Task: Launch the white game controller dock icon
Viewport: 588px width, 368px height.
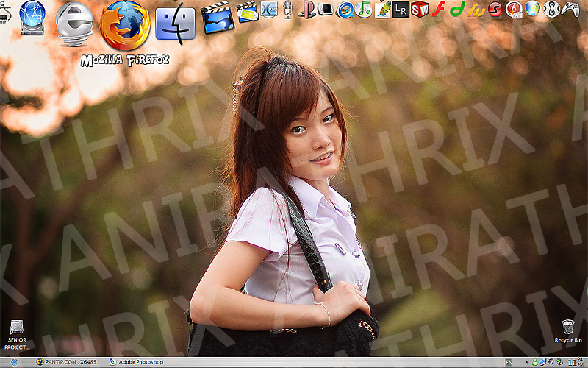Action: click(x=570, y=9)
